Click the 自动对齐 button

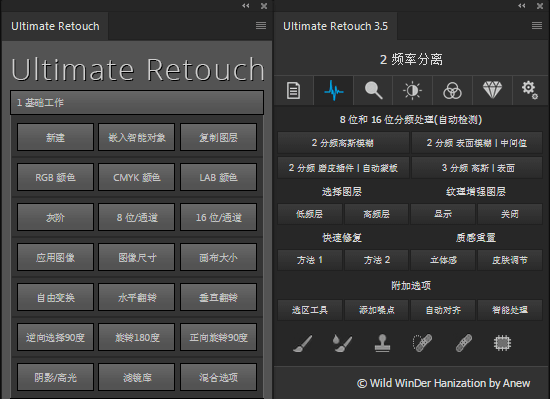tap(443, 310)
